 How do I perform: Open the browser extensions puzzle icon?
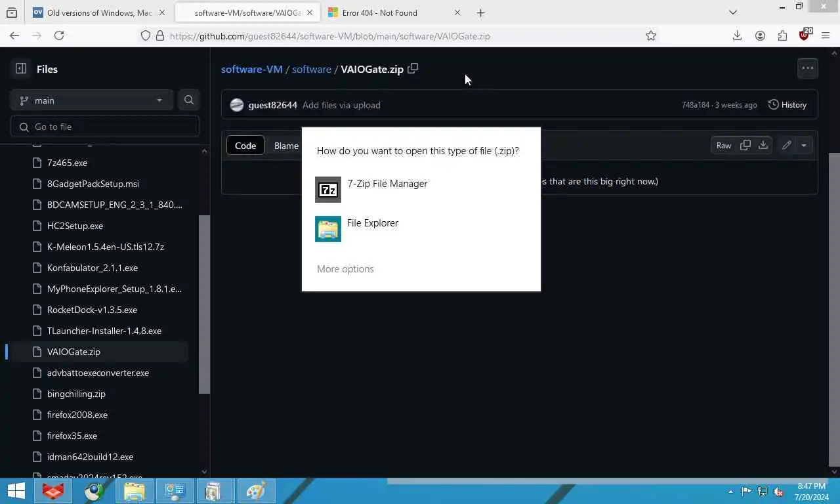[782, 36]
